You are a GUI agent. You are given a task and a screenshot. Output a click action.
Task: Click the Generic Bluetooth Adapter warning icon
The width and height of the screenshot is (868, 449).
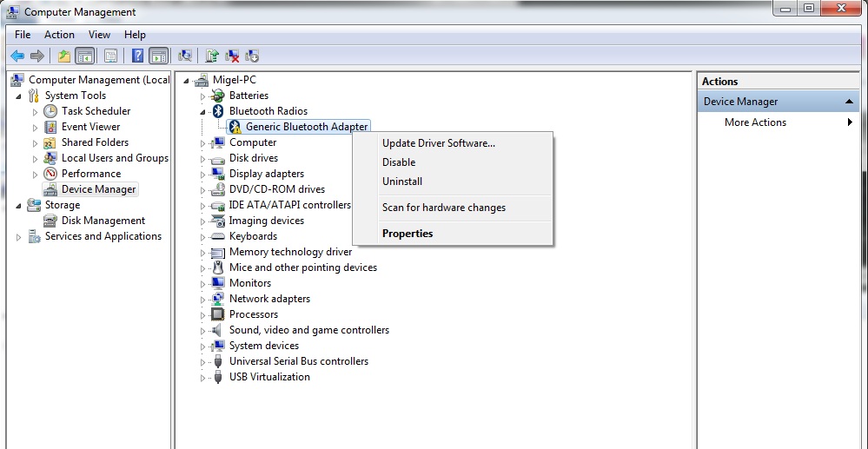[235, 127]
